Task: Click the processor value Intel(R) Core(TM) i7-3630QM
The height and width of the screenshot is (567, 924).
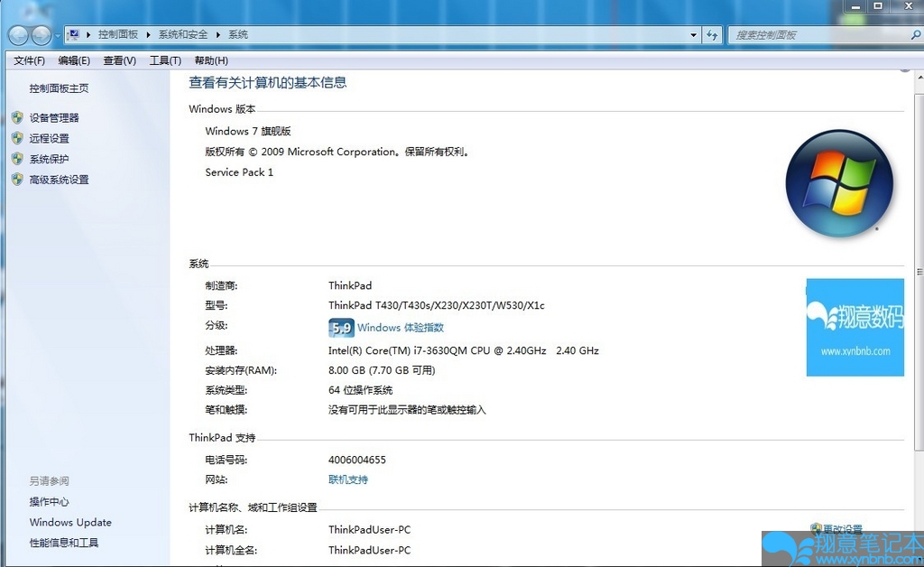Action: pos(464,350)
